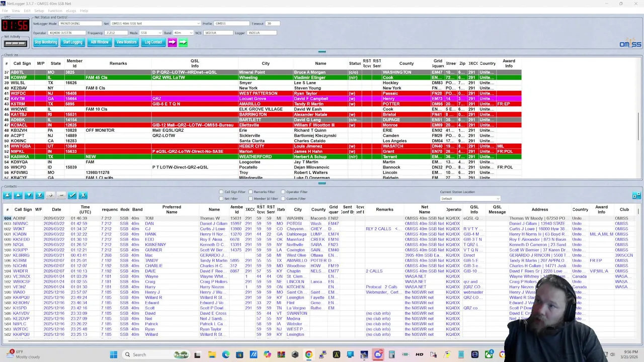Open Microsoft Edge from the taskbar
This screenshot has height=362, width=644.
226,354
